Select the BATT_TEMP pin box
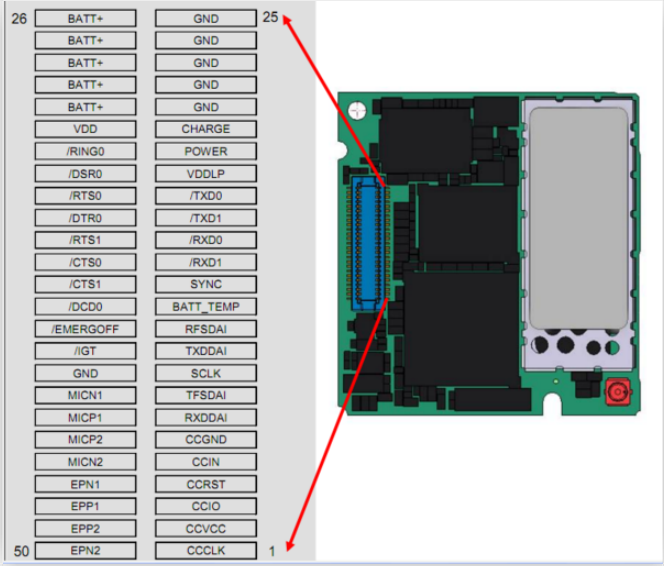664x566 pixels. (x=206, y=306)
